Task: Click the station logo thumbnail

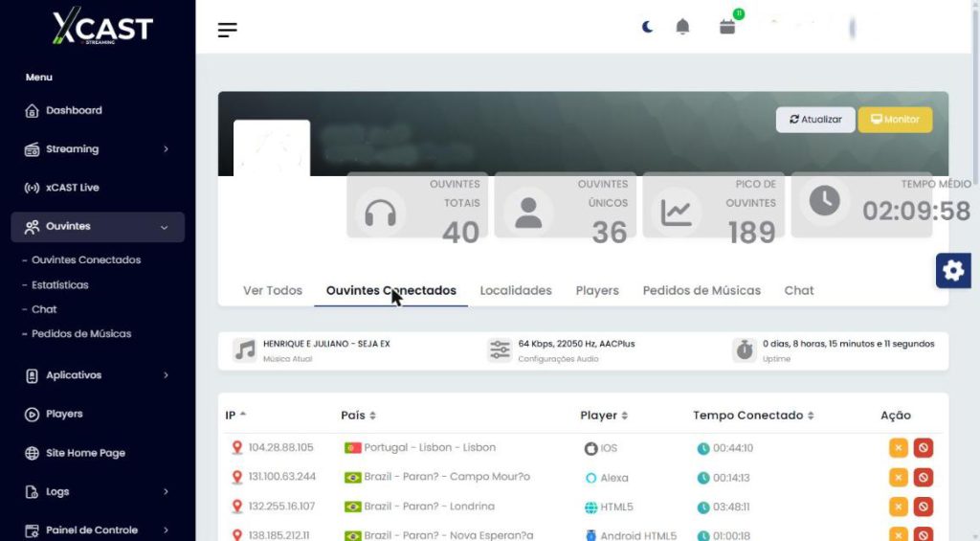Action: coord(271,147)
